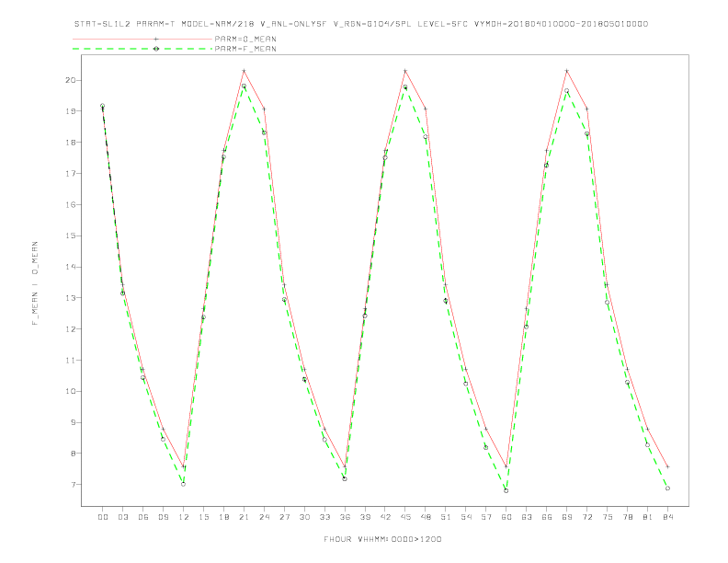
Task: Select the MODEL=NAM/218 text in the title
Action: [217, 24]
